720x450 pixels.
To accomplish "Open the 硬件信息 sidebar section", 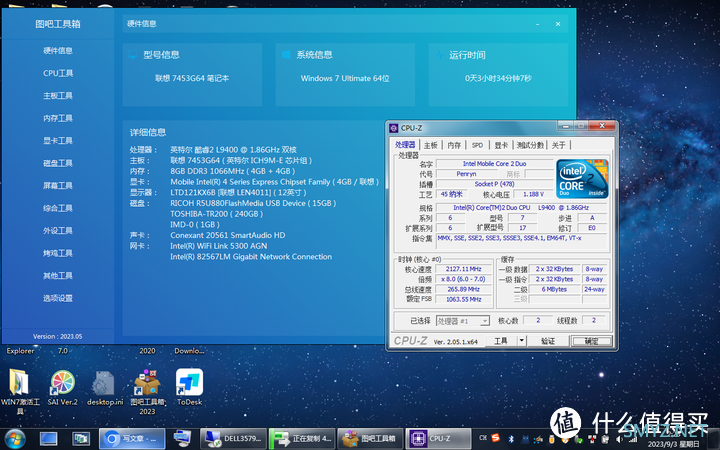I will [x=58, y=51].
